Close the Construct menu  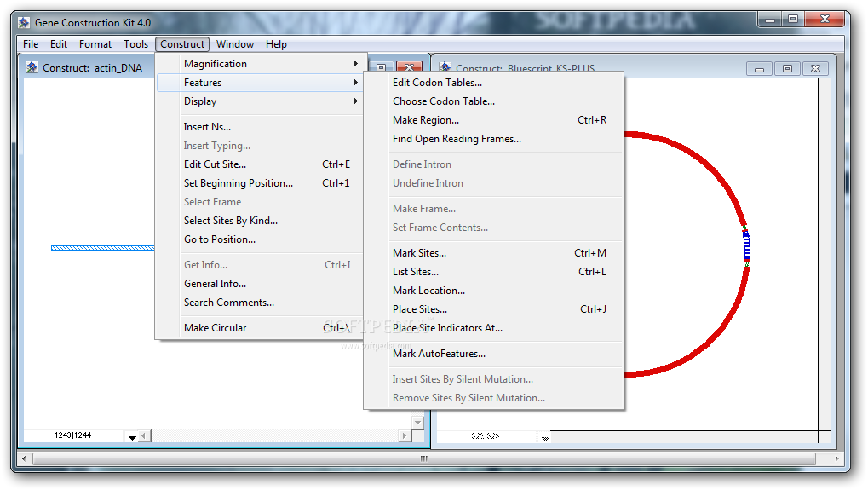(182, 44)
